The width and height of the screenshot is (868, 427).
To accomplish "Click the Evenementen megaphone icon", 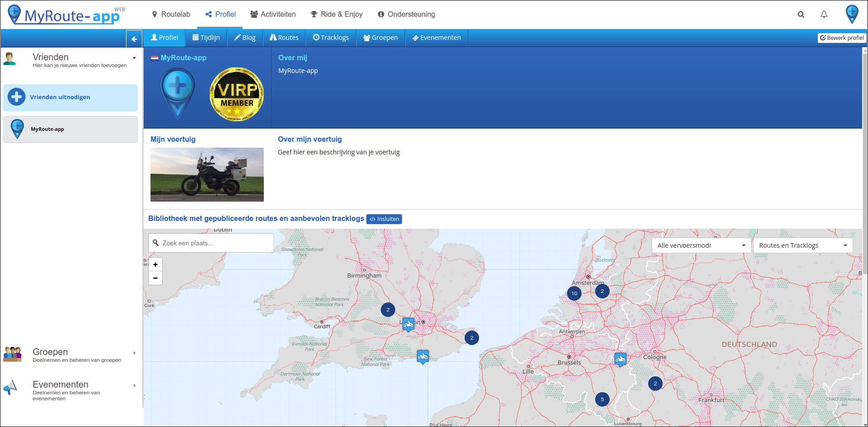I will tap(10, 387).
